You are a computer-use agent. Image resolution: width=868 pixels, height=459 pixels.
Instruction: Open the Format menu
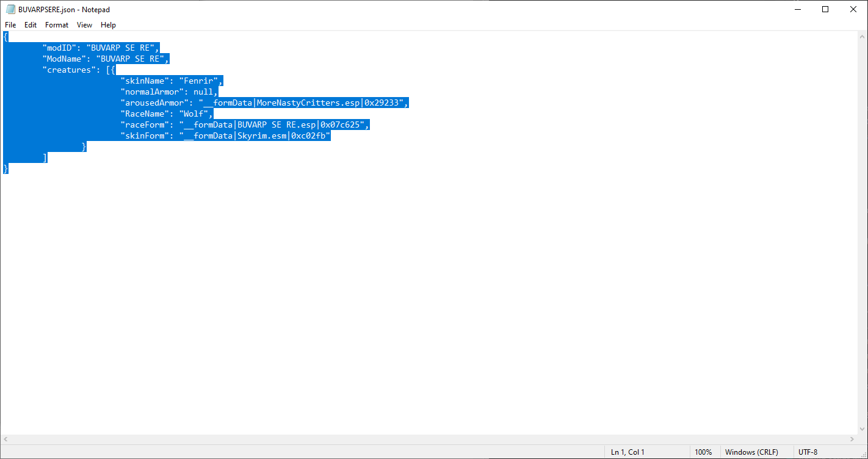pyautogui.click(x=57, y=25)
